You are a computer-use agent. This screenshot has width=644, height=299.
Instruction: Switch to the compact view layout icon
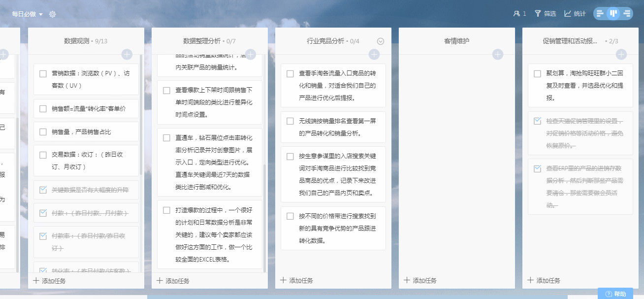click(x=626, y=13)
